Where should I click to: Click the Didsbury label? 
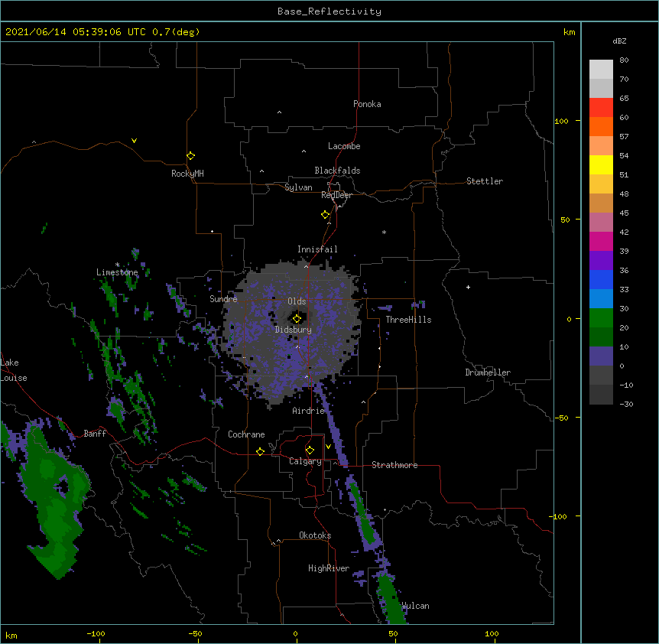294,330
